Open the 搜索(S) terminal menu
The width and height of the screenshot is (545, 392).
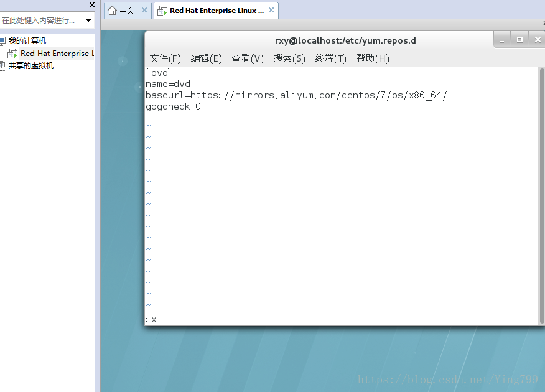[289, 58]
